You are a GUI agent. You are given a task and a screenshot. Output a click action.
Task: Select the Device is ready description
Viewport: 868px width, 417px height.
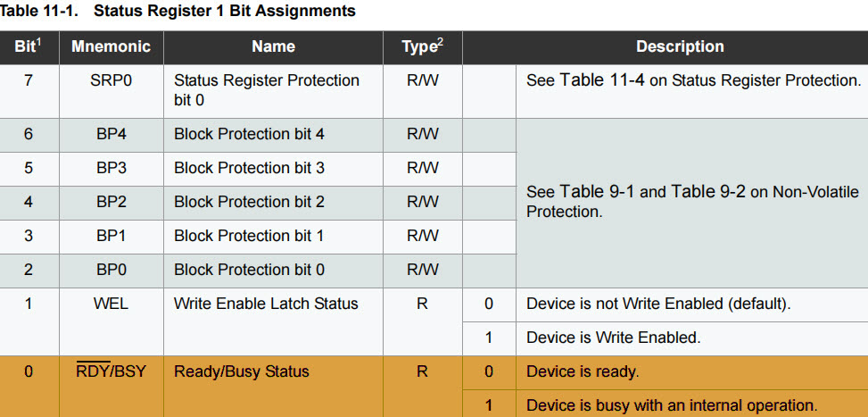pos(583,371)
